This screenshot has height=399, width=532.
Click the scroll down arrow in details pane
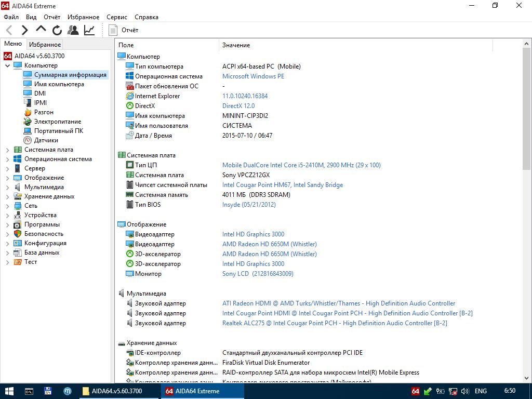pyautogui.click(x=526, y=378)
